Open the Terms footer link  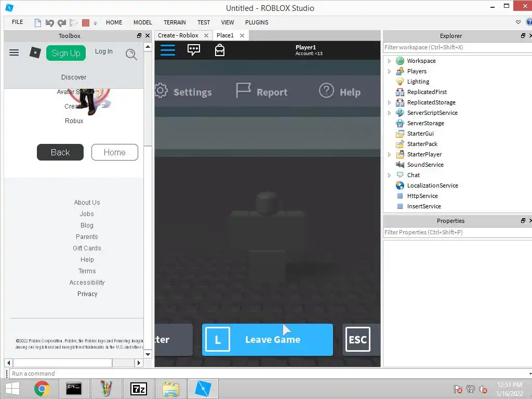click(87, 271)
